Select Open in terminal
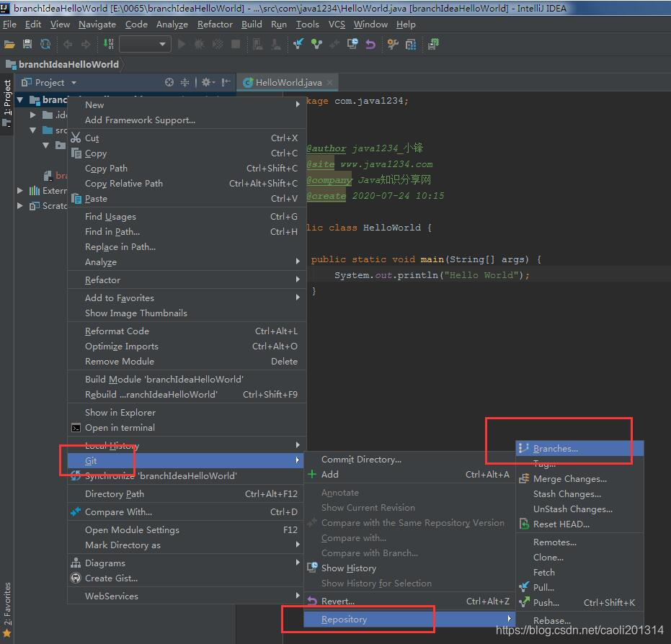 (x=187, y=428)
